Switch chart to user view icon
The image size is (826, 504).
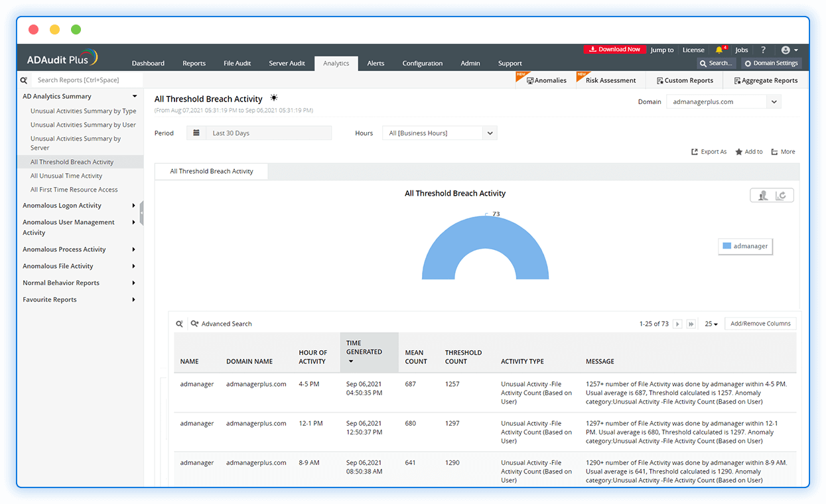tap(763, 195)
